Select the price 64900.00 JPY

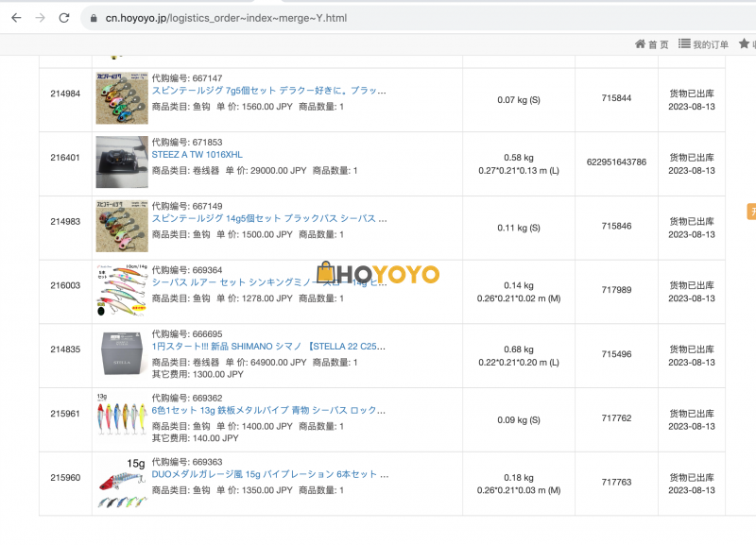[272, 363]
